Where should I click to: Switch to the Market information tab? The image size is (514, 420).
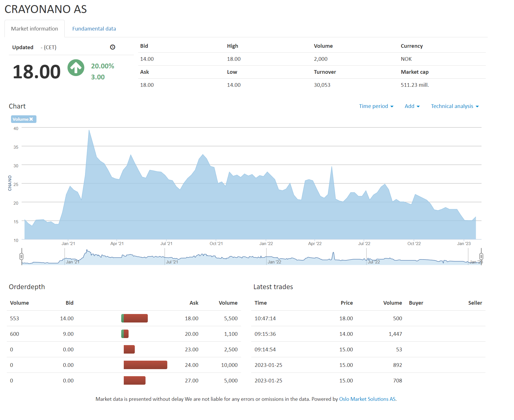tap(34, 29)
